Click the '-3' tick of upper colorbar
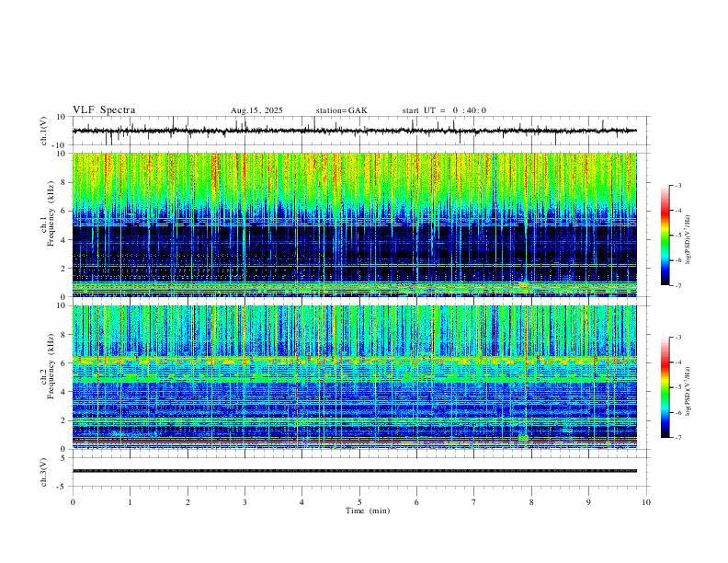Viewport: 728px width, 563px height. (677, 185)
